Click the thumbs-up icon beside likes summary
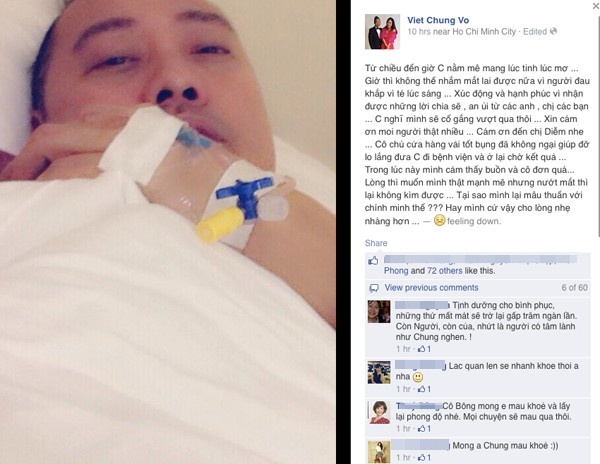The width and height of the screenshot is (600, 464). 373,261
